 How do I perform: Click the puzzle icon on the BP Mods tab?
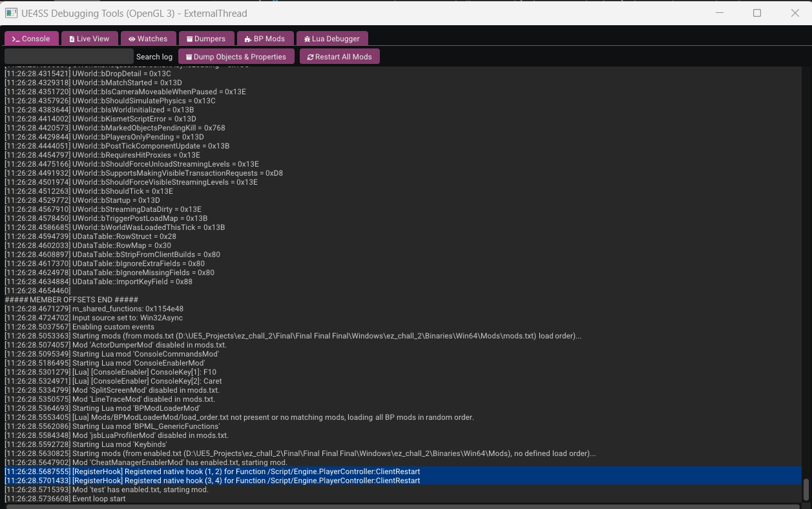[247, 39]
